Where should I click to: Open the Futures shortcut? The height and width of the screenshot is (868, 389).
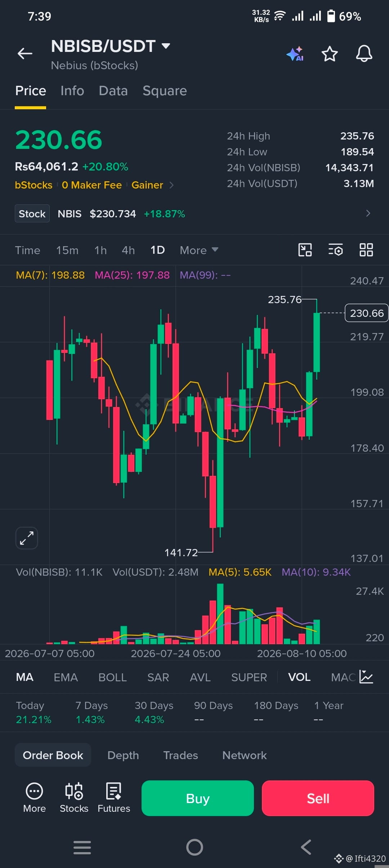114,798
